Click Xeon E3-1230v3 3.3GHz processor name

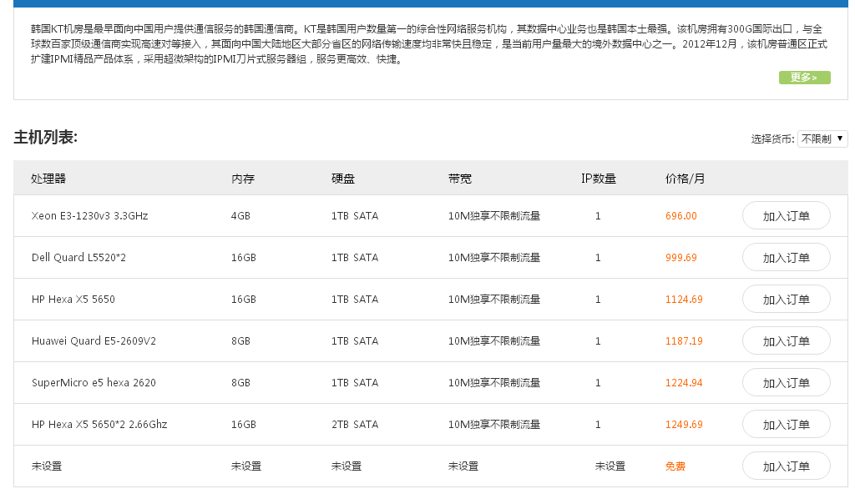(x=90, y=216)
